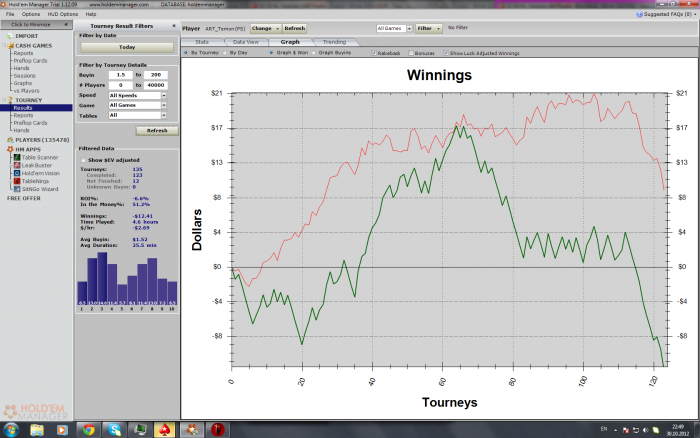Image resolution: width=700 pixels, height=438 pixels.
Task: Click the CASH GAMES coins icon
Action: 10,46
